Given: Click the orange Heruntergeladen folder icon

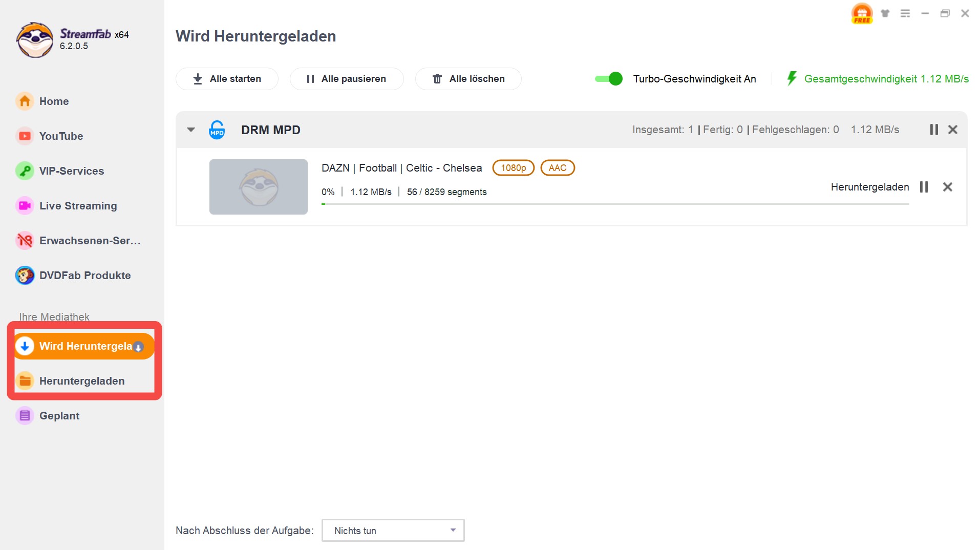Looking at the screenshot, I should coord(25,381).
